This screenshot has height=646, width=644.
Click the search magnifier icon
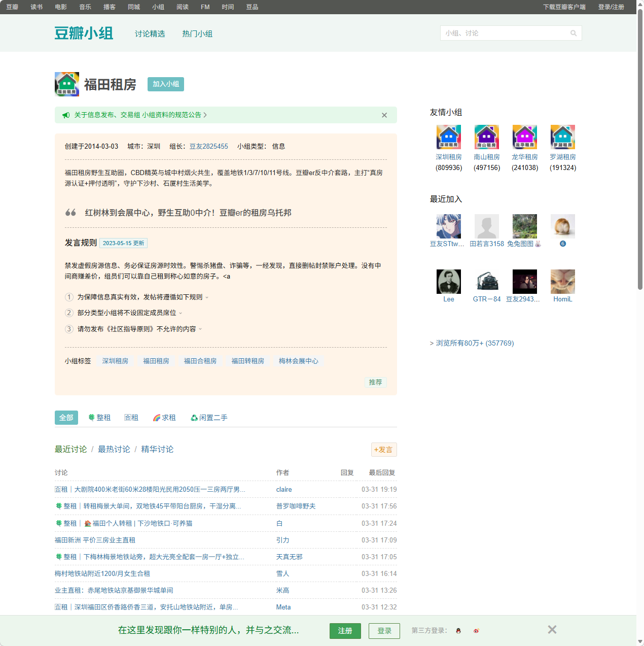[x=574, y=32]
